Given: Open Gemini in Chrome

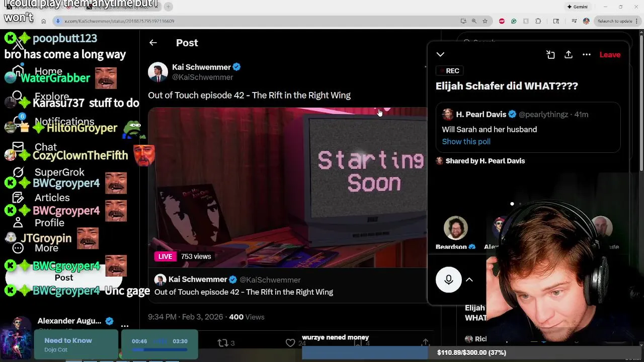Looking at the screenshot, I should (x=577, y=7).
